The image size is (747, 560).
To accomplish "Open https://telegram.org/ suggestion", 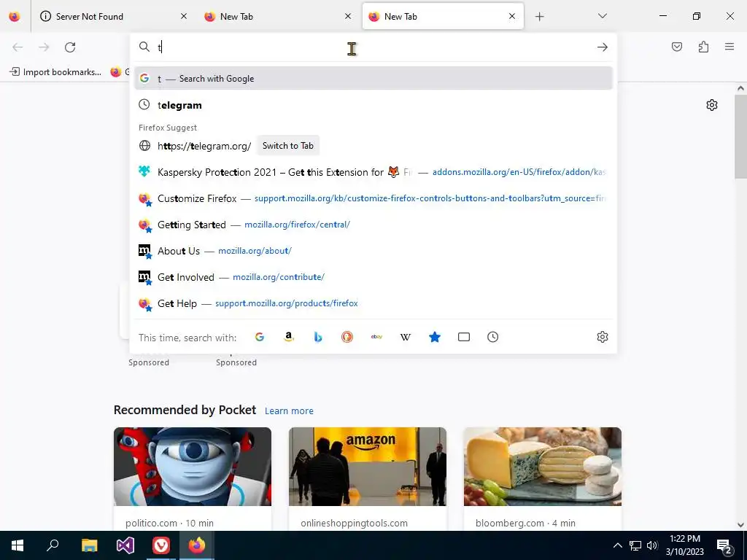I will (x=204, y=146).
